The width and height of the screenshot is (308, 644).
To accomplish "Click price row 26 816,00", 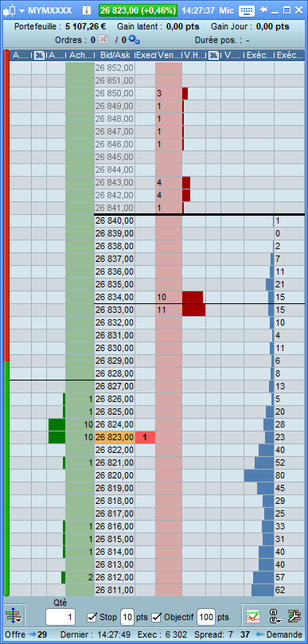I will [x=115, y=526].
